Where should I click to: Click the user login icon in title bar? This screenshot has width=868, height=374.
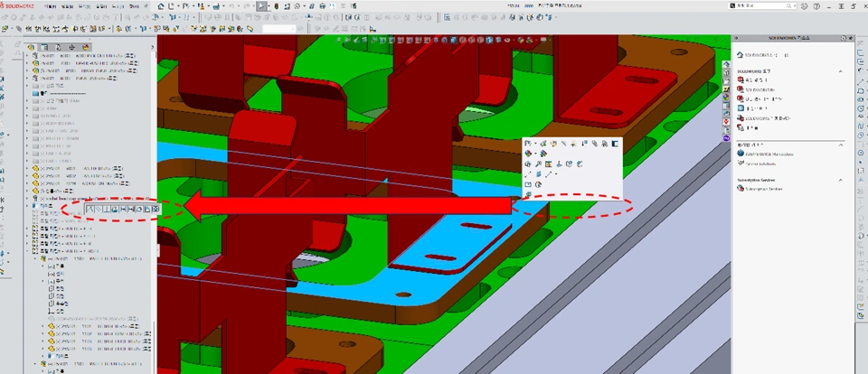coord(805,5)
